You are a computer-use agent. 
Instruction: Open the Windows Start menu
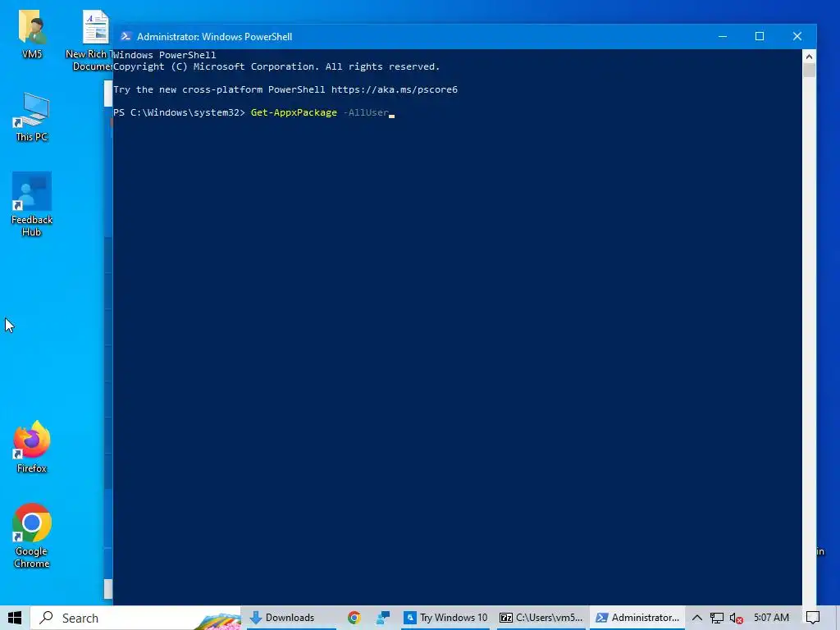[15, 618]
